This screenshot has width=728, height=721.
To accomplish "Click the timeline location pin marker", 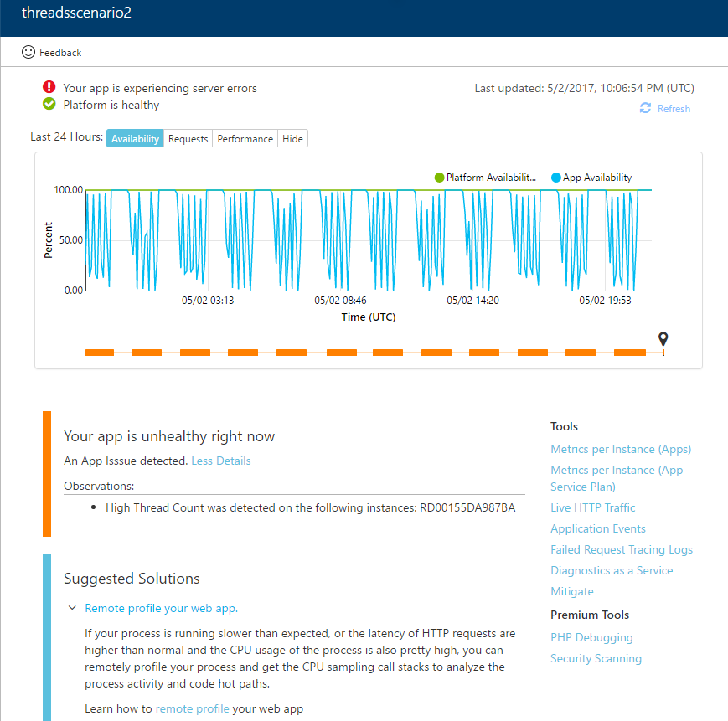I will (663, 339).
